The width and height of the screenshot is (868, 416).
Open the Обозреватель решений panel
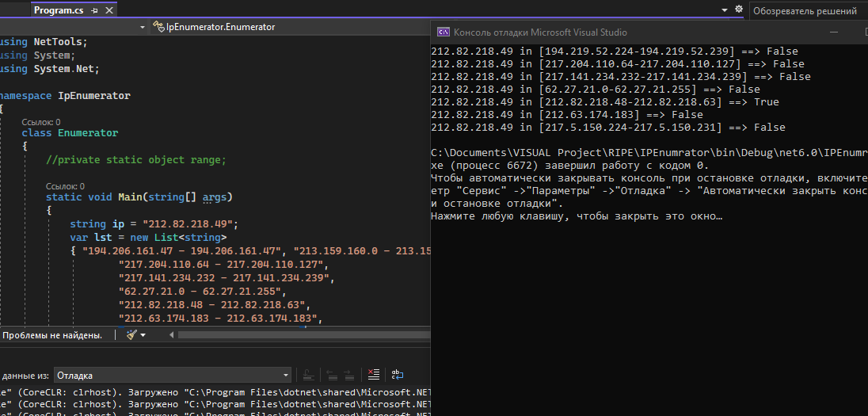coord(805,11)
